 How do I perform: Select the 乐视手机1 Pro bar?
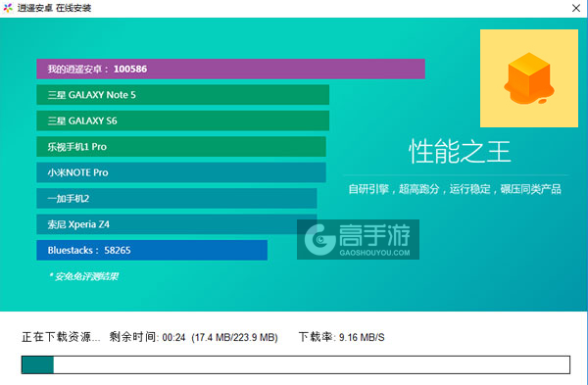(x=181, y=147)
